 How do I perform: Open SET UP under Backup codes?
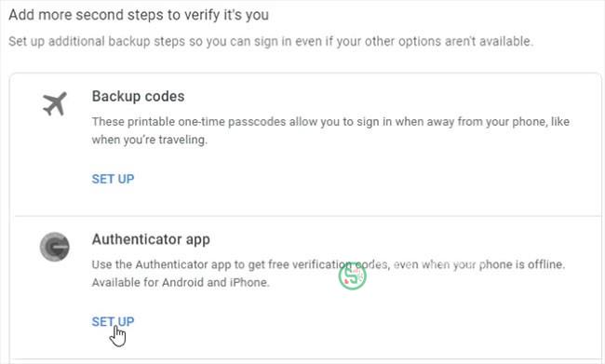(113, 179)
